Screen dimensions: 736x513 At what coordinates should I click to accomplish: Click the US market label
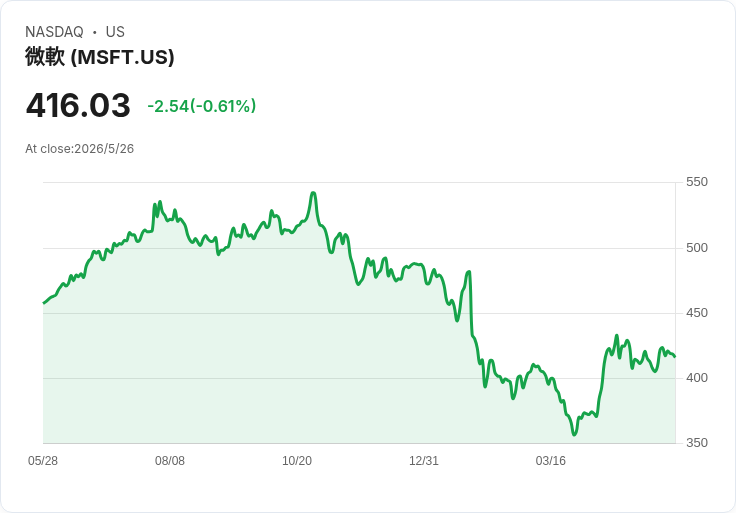click(115, 32)
